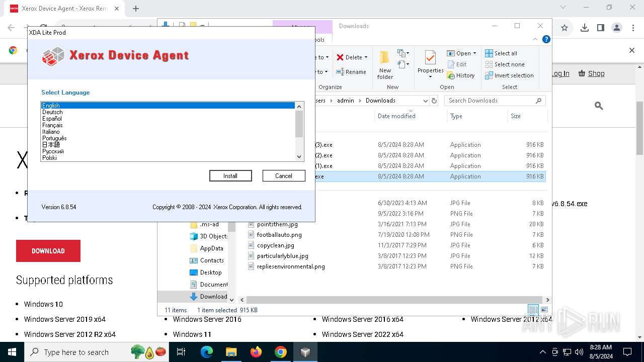Click the admin breadcrumb in address bar
This screenshot has height=362, width=644.
pos(345,101)
